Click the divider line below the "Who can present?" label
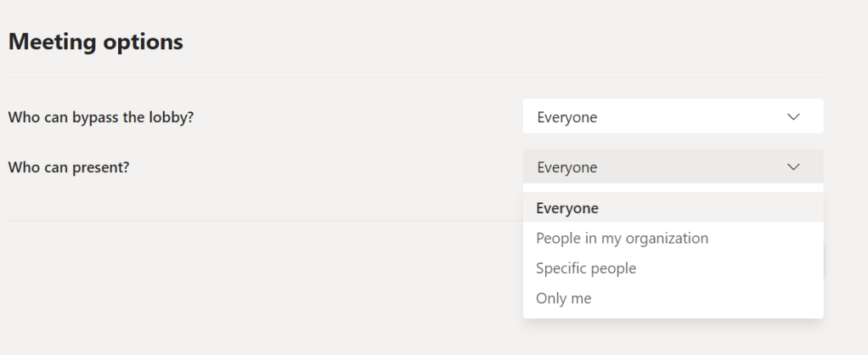Screen dimensions: 868x355 pyautogui.click(x=255, y=221)
